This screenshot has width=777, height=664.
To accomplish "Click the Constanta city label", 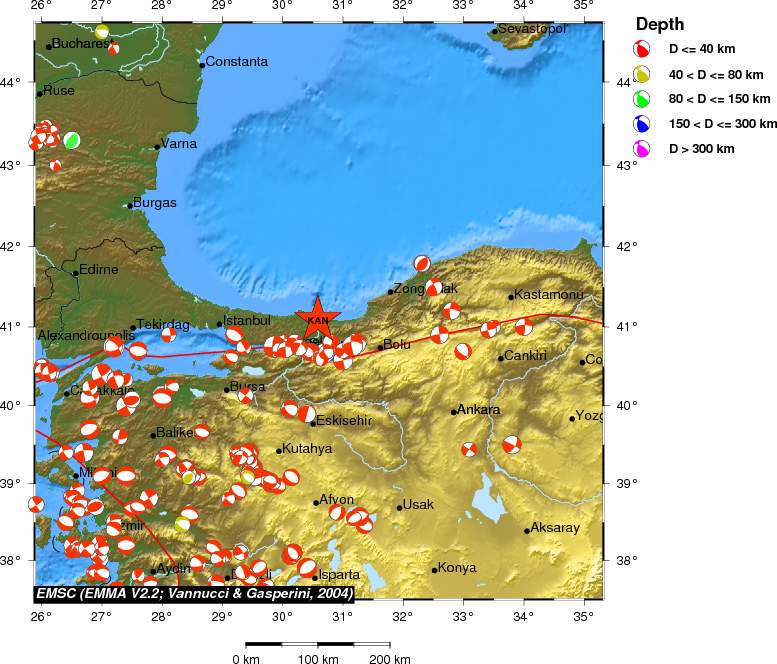I will [x=237, y=62].
